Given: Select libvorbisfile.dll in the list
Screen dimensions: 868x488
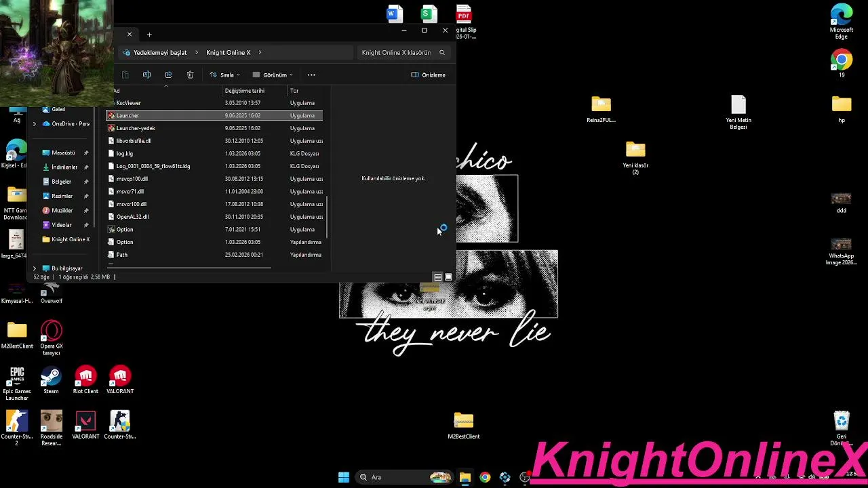Looking at the screenshot, I should pos(214,141).
